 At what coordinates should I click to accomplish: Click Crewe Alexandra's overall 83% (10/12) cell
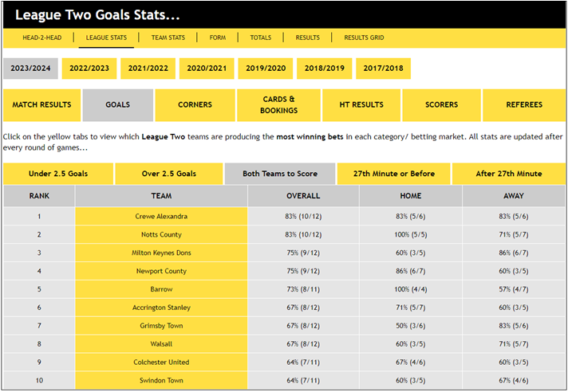[x=303, y=216]
